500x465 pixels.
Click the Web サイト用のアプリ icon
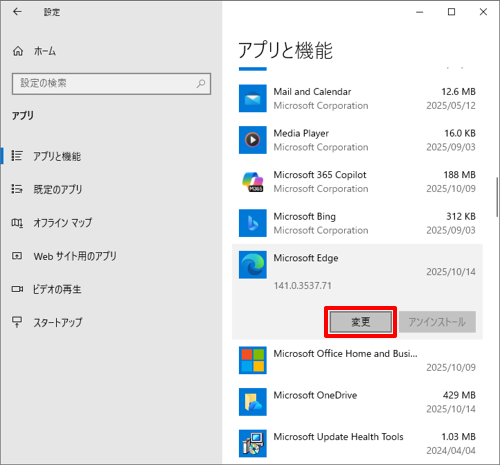(x=17, y=256)
